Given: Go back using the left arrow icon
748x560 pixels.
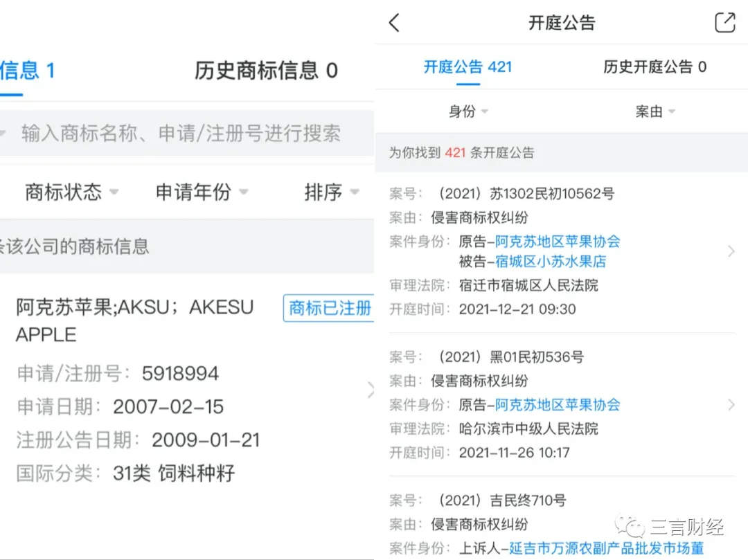Looking at the screenshot, I should [x=395, y=22].
